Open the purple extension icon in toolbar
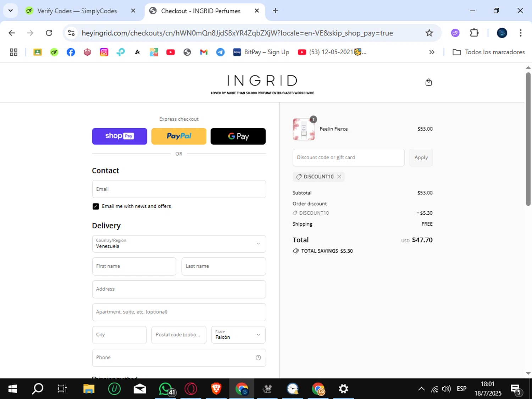Viewport: 532px width, 399px height. [x=455, y=33]
